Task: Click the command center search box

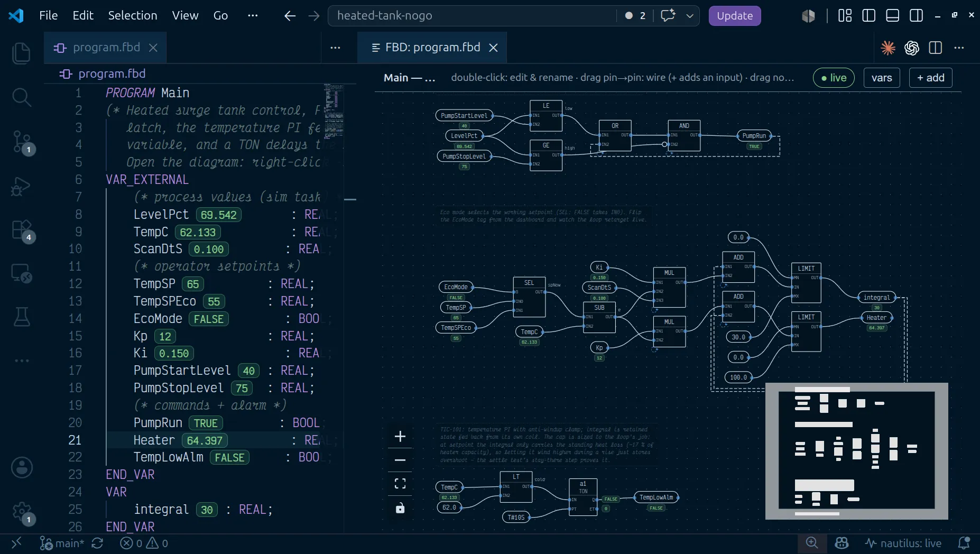Action: click(x=472, y=16)
